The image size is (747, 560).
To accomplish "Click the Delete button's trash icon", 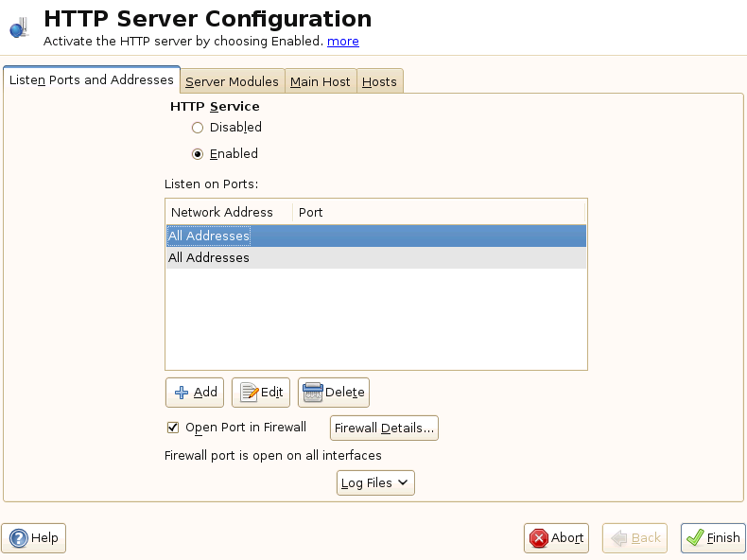I will tap(313, 393).
